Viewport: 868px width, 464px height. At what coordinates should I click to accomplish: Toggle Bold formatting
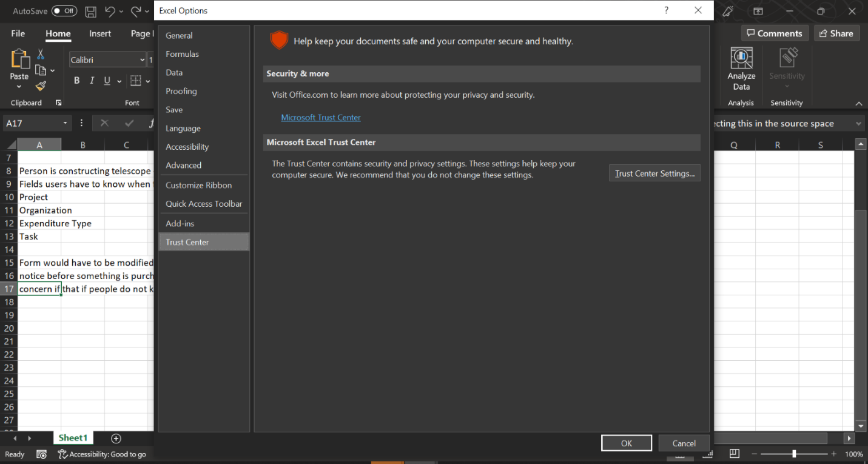click(76, 81)
